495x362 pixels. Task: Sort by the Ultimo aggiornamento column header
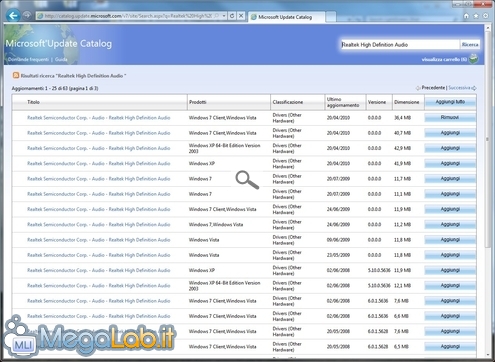[343, 102]
